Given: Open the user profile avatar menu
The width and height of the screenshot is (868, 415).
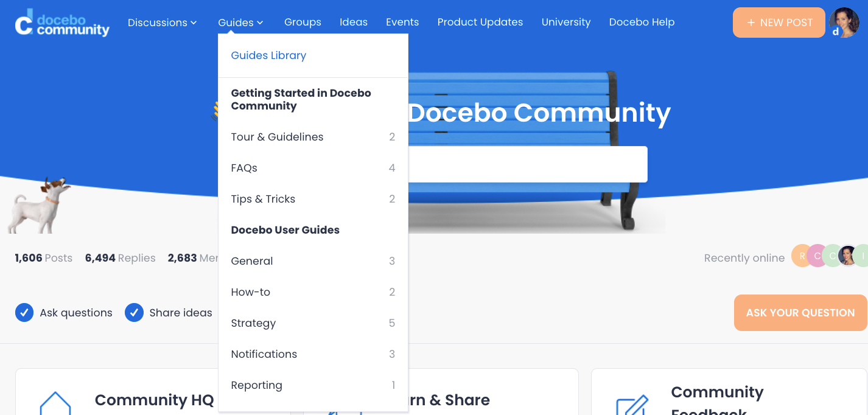Looking at the screenshot, I should click(844, 23).
